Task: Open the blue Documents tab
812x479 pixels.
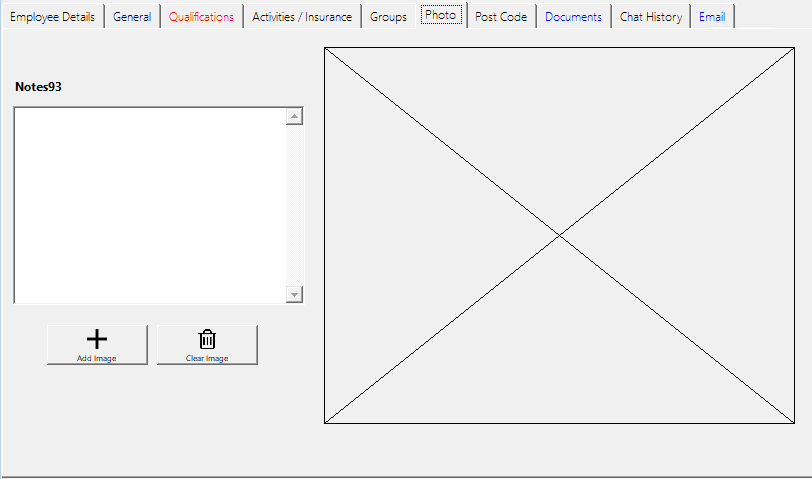Action: pos(573,17)
